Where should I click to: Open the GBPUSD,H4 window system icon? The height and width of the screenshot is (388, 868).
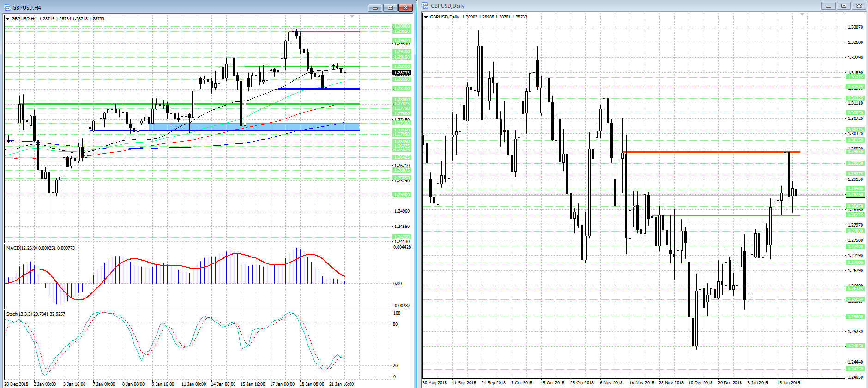pos(6,7)
